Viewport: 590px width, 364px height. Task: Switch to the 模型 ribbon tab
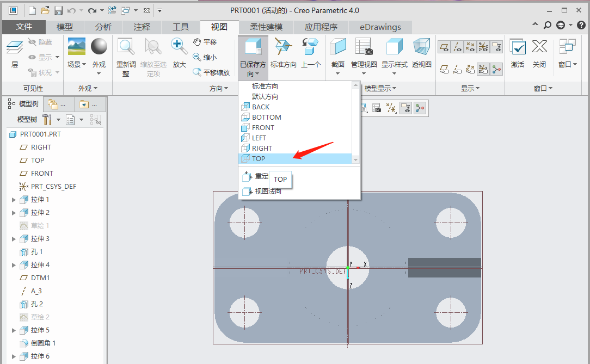(65, 27)
